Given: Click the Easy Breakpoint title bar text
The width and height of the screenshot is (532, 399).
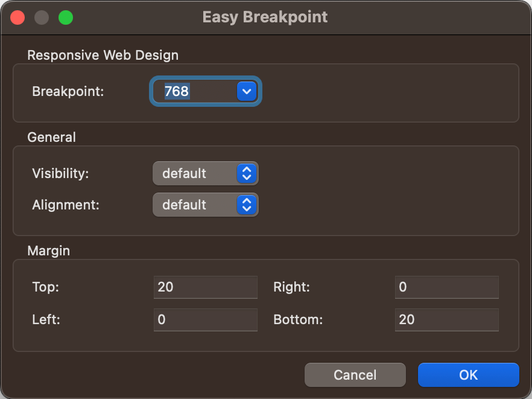Looking at the screenshot, I should pos(265,17).
